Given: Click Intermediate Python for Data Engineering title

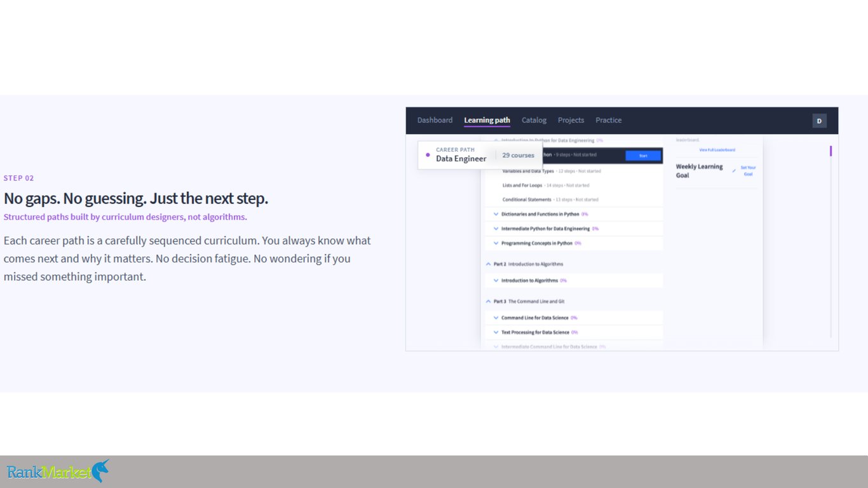Looking at the screenshot, I should pyautogui.click(x=545, y=229).
